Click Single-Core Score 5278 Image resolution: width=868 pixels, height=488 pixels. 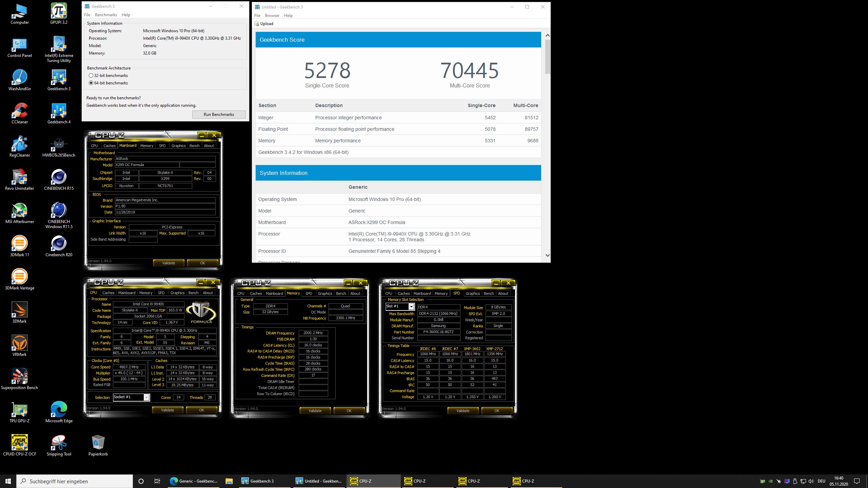tap(327, 70)
